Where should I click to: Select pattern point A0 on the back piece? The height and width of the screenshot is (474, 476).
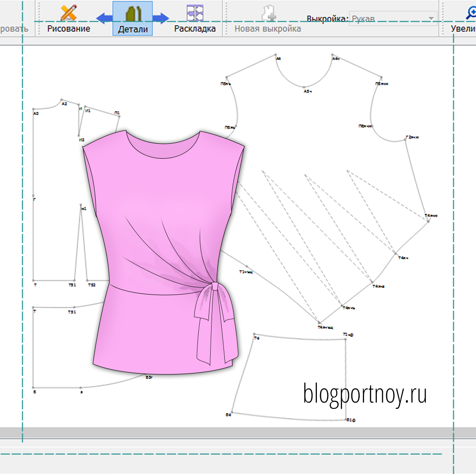[x=34, y=109]
